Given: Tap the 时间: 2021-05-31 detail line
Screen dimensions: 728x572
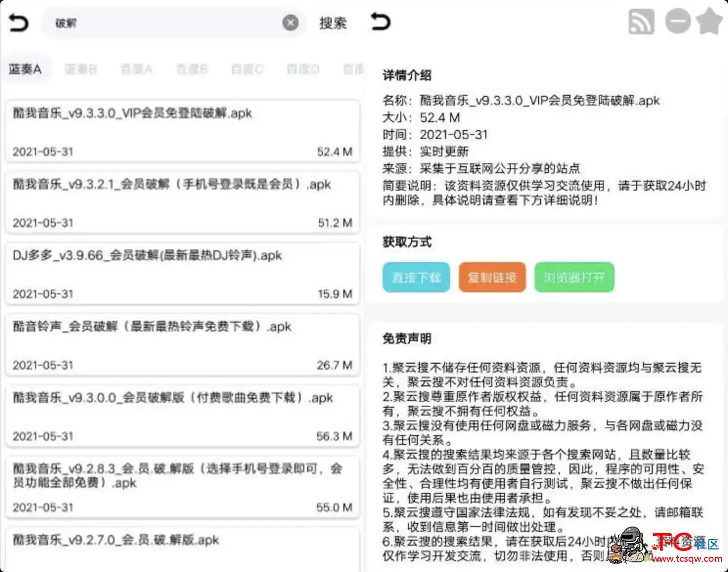Looking at the screenshot, I should click(435, 135).
